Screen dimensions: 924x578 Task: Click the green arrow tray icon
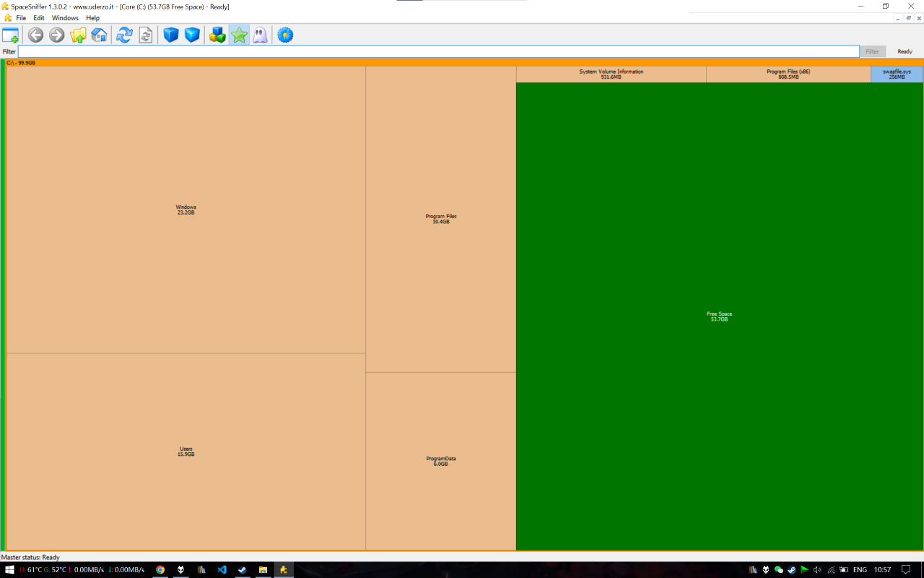point(804,570)
